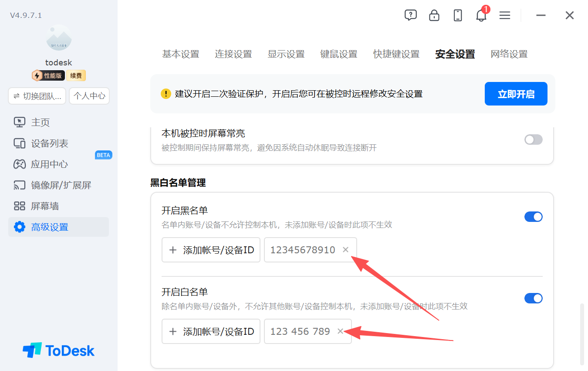
Task: Click the 立即开启 button
Action: (x=516, y=94)
